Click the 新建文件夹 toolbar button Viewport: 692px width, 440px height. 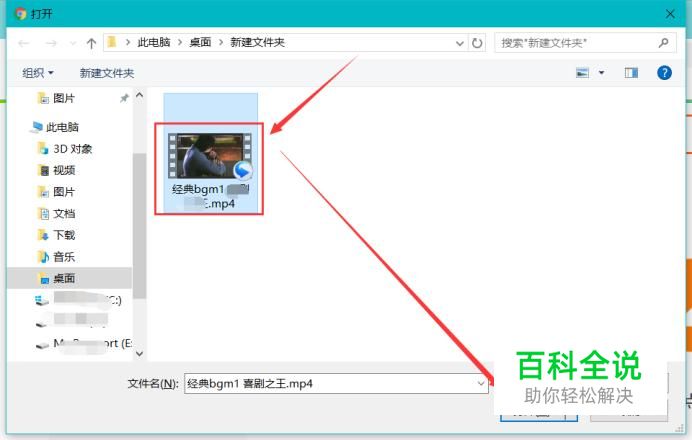coord(107,73)
